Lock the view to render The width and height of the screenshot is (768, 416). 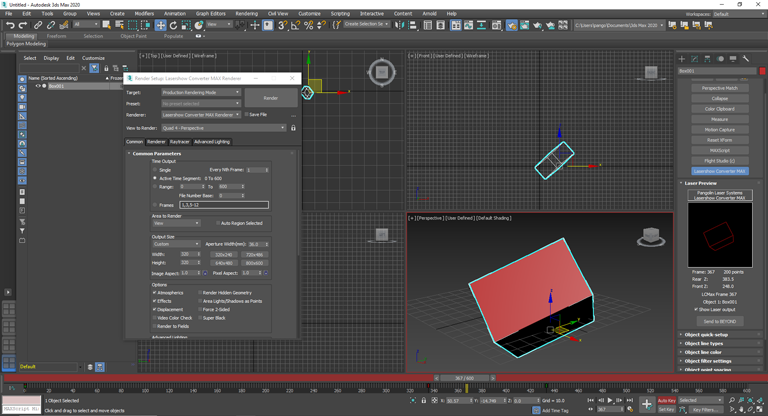[293, 128]
